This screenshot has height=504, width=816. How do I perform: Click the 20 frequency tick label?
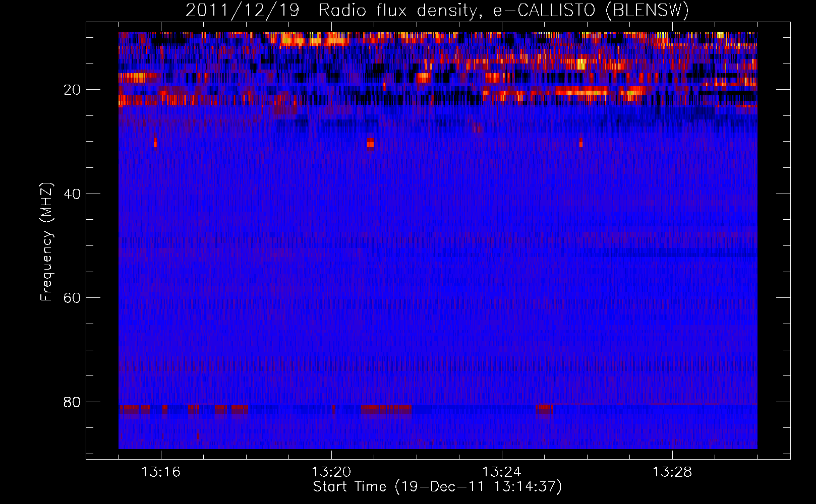tap(73, 90)
